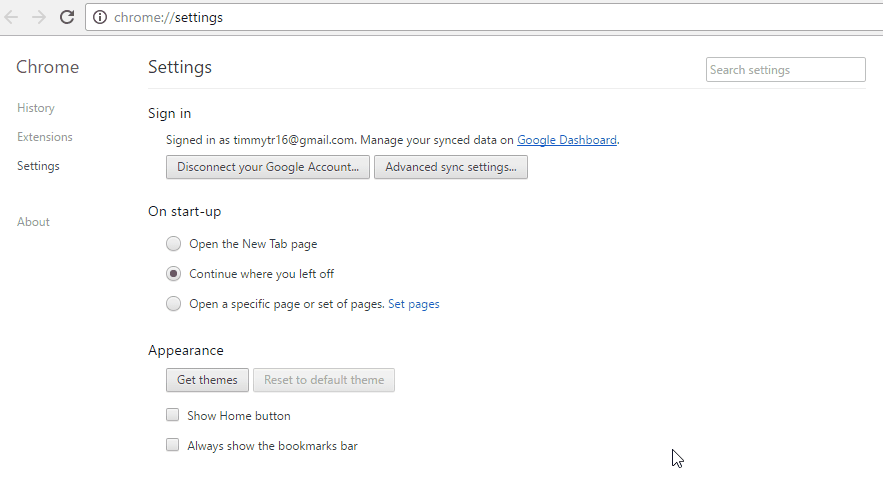
Task: Enable Show Home button checkbox
Action: tap(172, 415)
